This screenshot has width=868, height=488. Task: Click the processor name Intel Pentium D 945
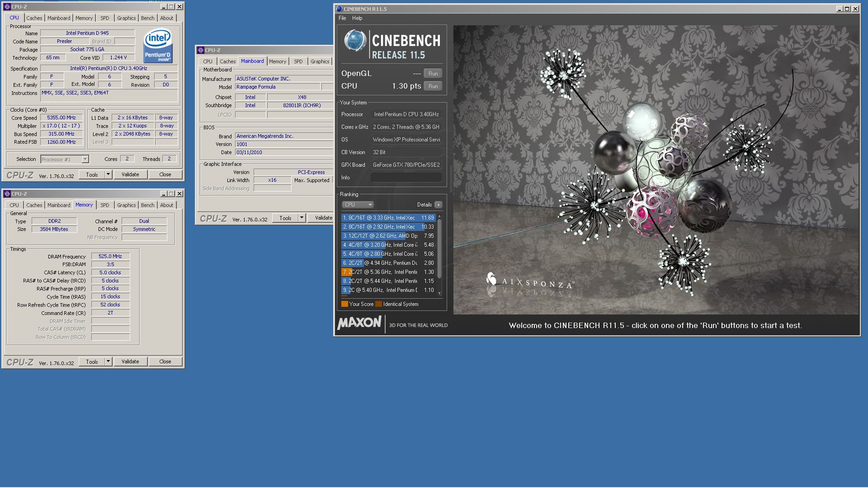point(87,33)
